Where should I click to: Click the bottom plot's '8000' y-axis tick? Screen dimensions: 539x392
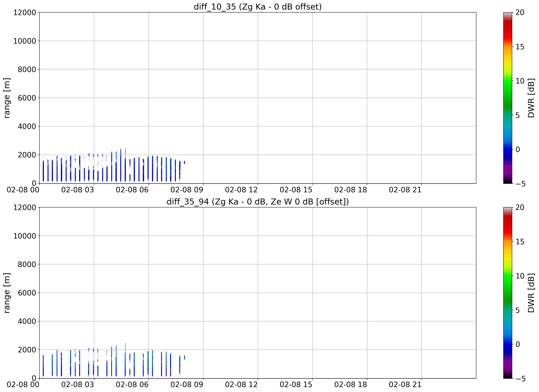[27, 264]
